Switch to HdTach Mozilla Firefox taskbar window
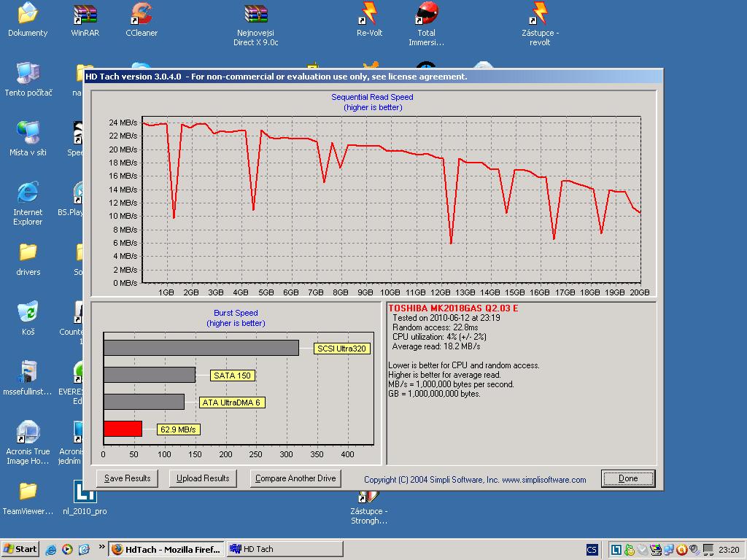 click(166, 549)
